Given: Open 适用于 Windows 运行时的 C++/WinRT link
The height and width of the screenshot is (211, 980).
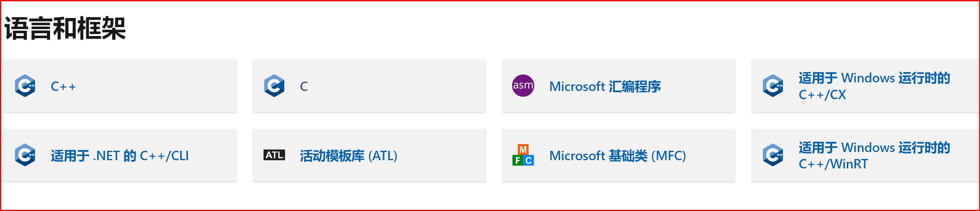Looking at the screenshot, I should point(874,156).
